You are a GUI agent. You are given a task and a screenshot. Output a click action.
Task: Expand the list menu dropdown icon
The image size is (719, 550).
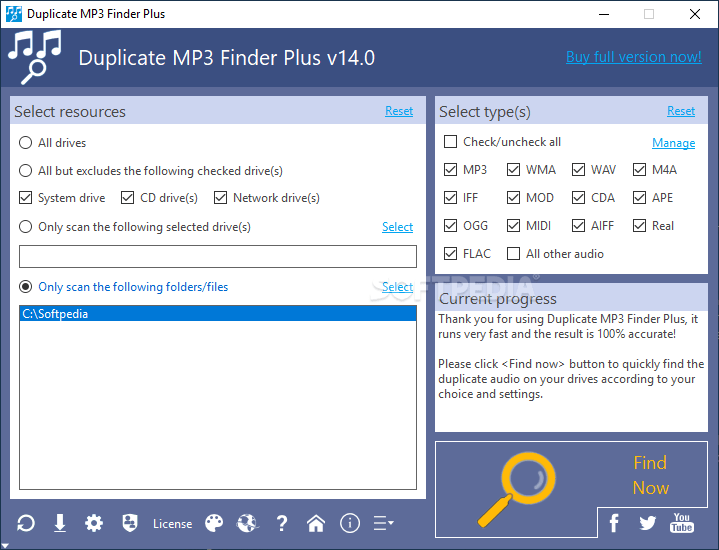pos(383,523)
